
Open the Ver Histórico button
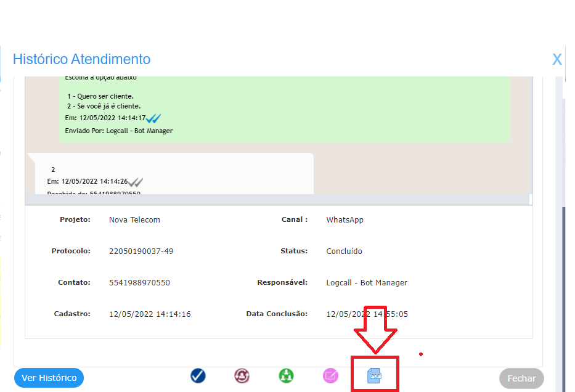click(x=49, y=378)
